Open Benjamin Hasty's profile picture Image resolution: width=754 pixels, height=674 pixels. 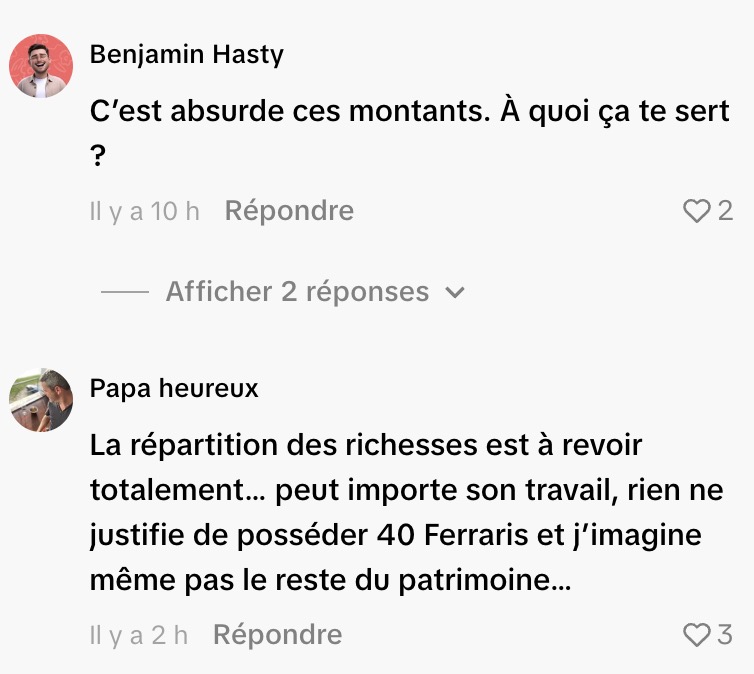[x=41, y=66]
